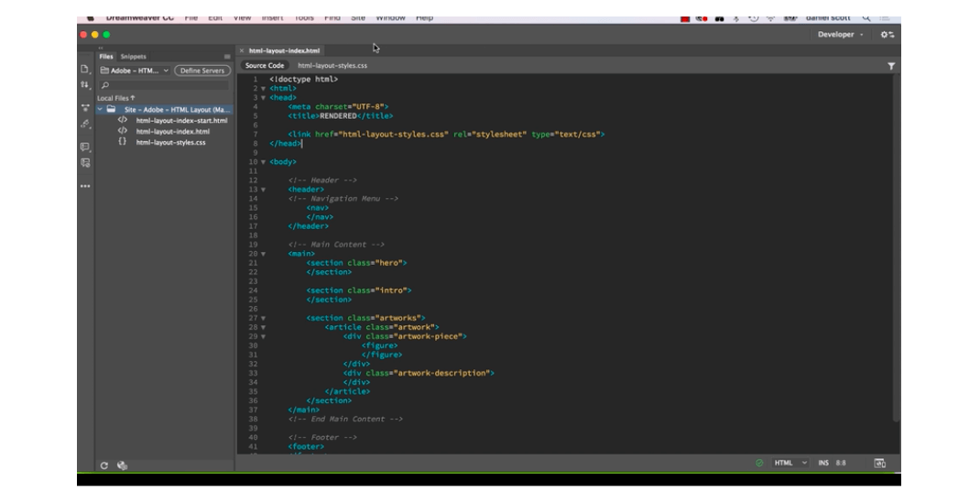Collapse the main tag on line 20
The image size is (980, 503).
[263, 255]
